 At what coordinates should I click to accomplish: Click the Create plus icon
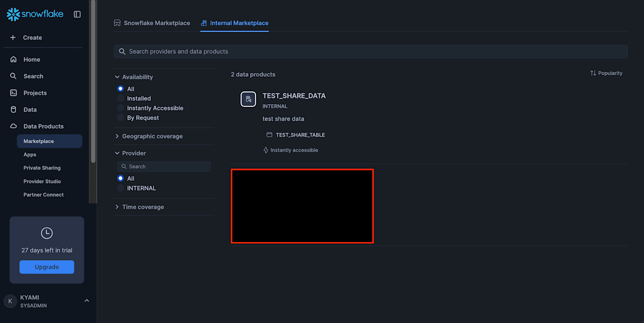[x=13, y=38]
